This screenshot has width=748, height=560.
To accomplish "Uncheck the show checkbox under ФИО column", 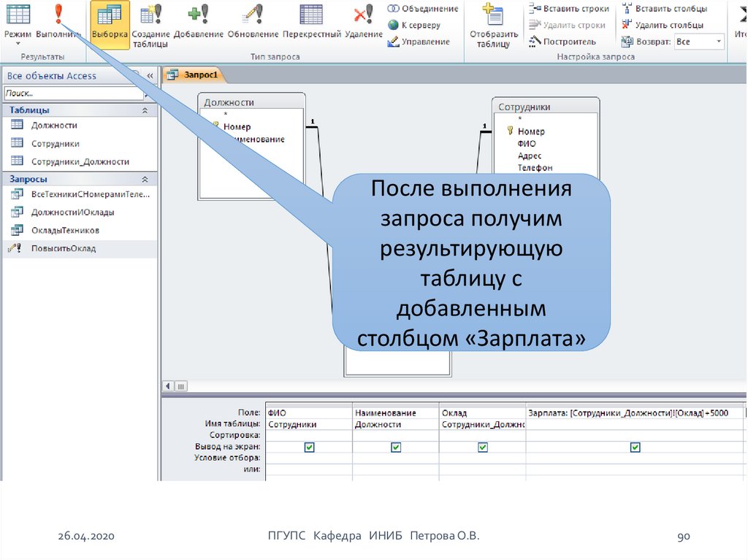I will [x=309, y=447].
